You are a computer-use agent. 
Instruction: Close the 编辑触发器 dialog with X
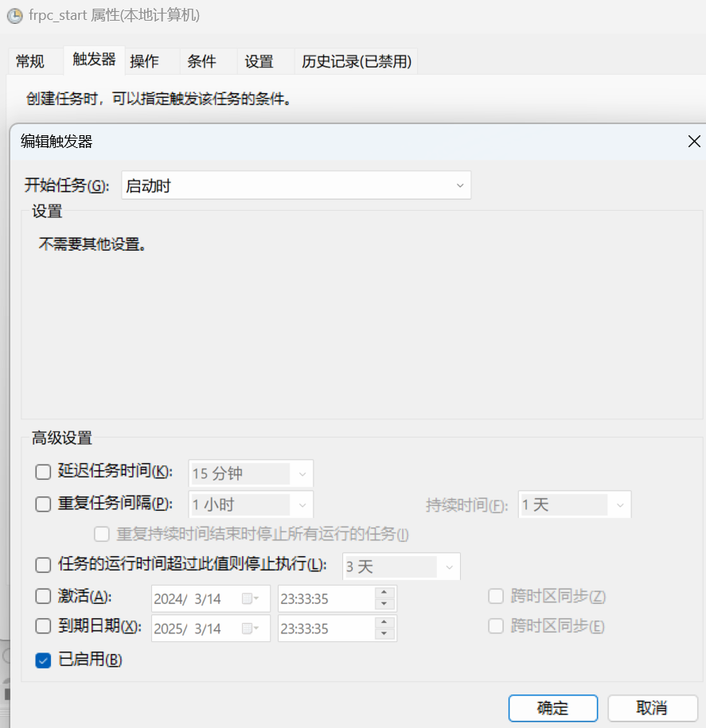694,142
